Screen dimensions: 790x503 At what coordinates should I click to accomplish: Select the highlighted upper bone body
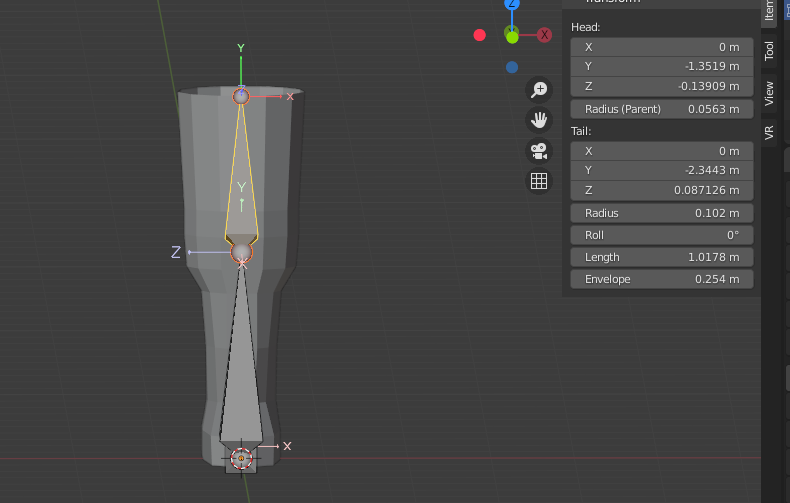(241, 174)
